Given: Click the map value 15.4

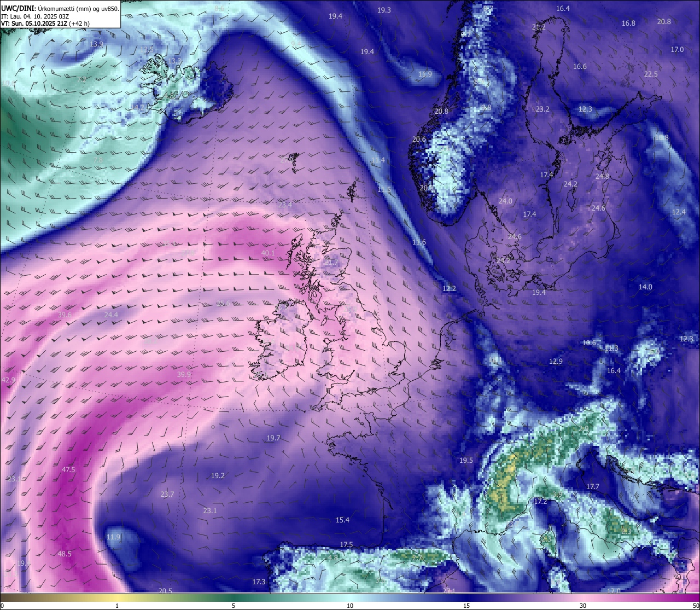Looking at the screenshot, I should (x=342, y=520).
